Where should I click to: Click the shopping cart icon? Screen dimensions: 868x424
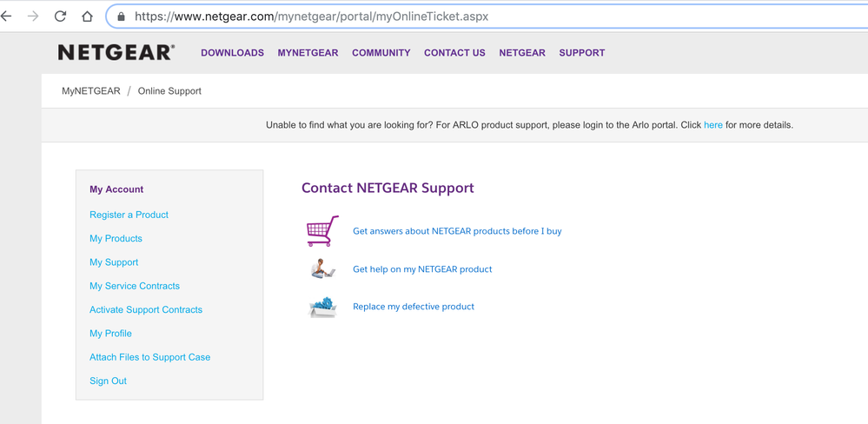322,231
